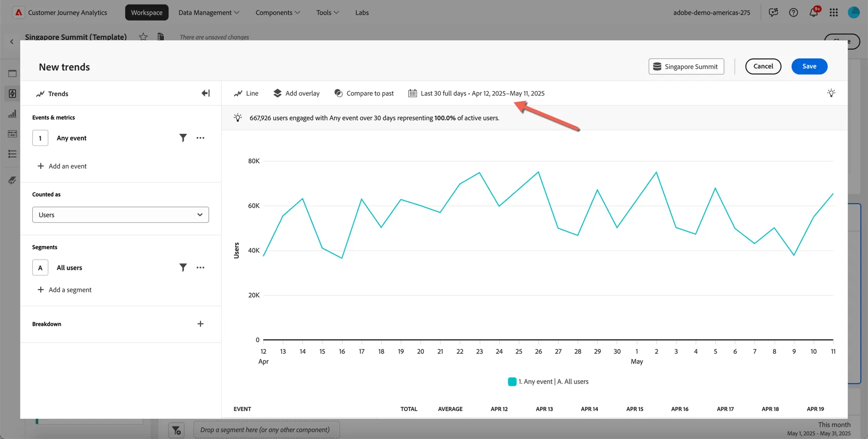Select the Any event metric row
Viewport: 868px width, 439px height.
(x=121, y=138)
